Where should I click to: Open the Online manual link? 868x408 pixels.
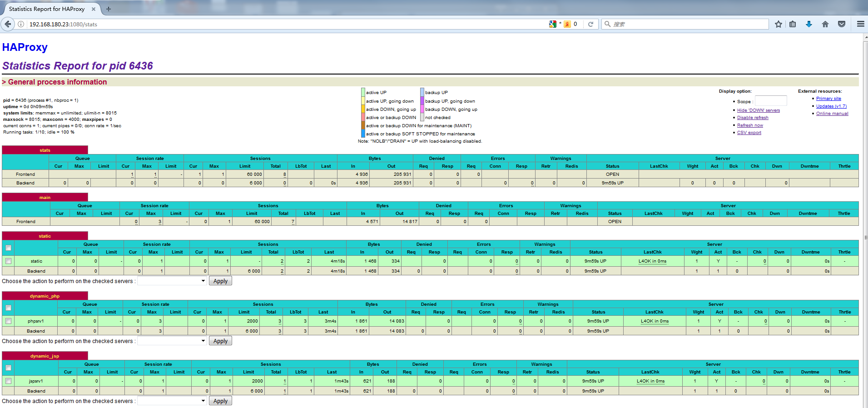832,114
